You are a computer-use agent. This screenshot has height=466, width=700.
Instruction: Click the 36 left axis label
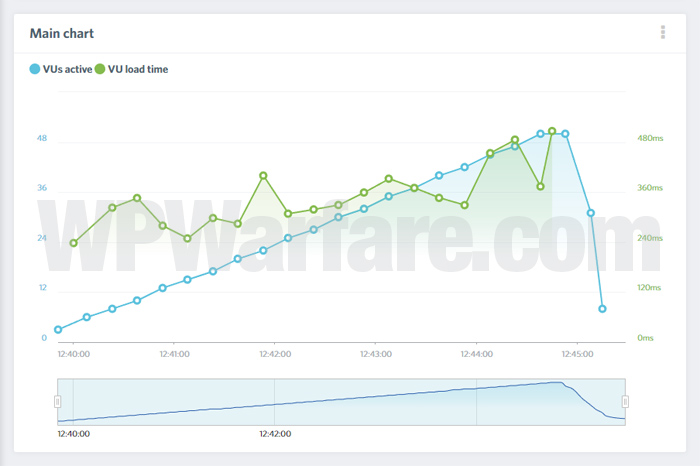[42, 188]
